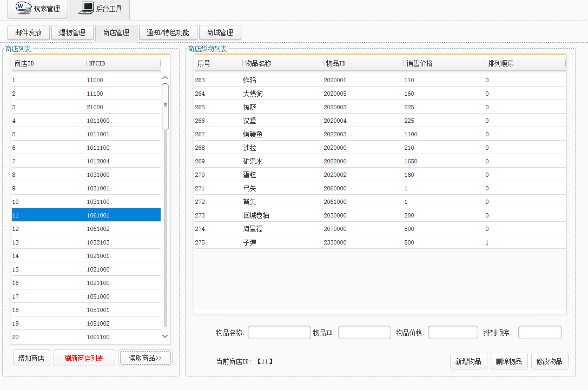Screen dimensions: 588x390
Task: Select the 海星镖 item row
Action: click(x=380, y=229)
